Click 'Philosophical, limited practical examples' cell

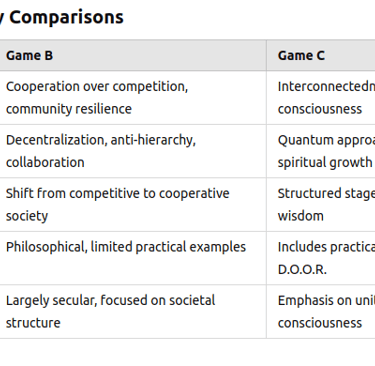click(133, 258)
